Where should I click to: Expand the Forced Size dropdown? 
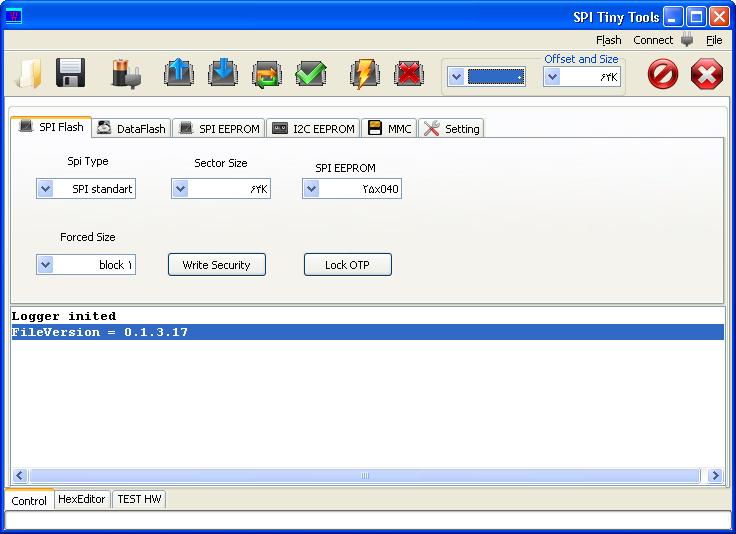[46, 265]
